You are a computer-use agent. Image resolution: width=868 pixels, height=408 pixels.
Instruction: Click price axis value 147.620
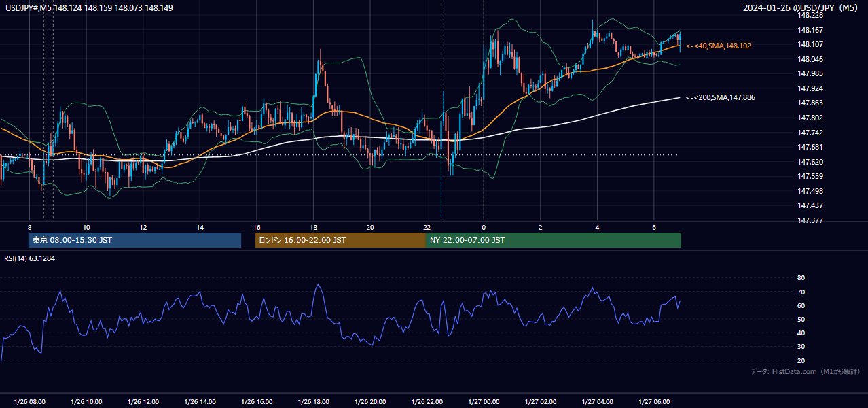(810, 162)
